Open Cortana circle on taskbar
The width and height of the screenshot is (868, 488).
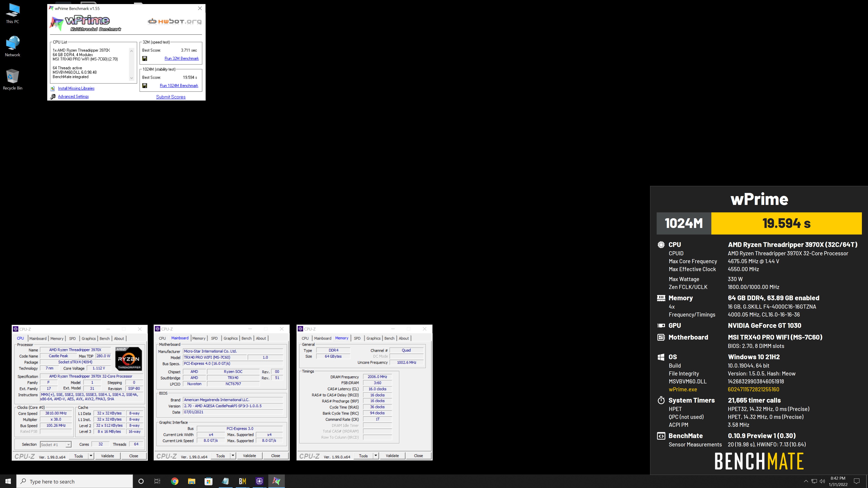coord(141,481)
